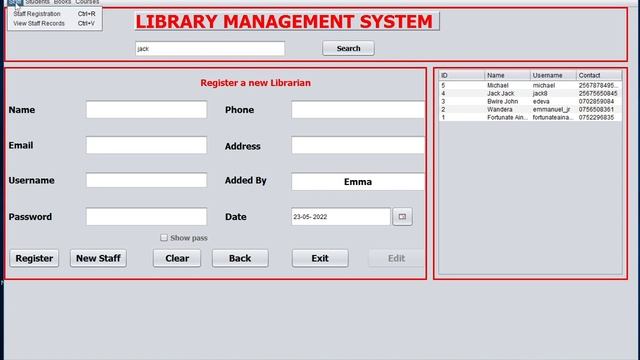Click into the Name field
Viewport: 640px width, 360px height.
pyautogui.click(x=147, y=110)
